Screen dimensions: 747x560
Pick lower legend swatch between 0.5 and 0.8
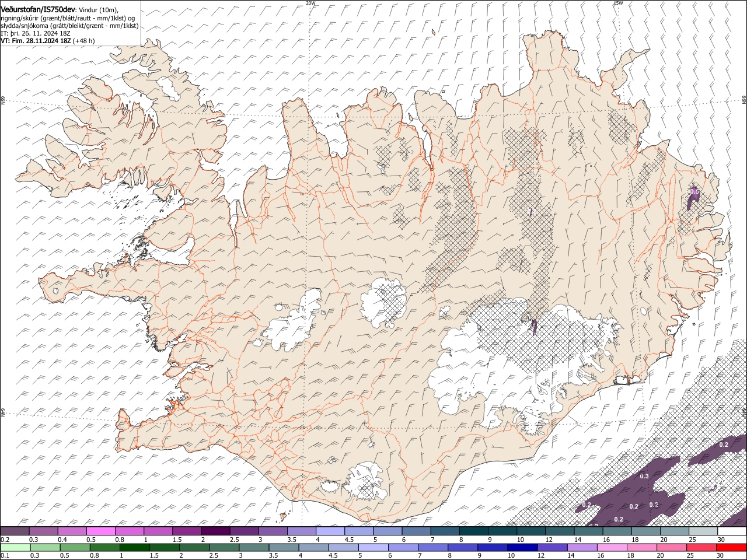coord(75,548)
